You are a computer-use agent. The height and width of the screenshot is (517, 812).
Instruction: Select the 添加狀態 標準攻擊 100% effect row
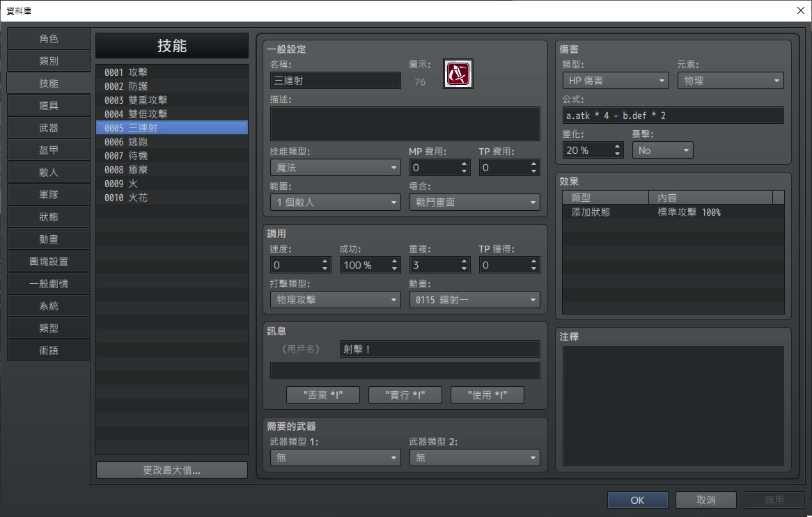click(x=673, y=212)
